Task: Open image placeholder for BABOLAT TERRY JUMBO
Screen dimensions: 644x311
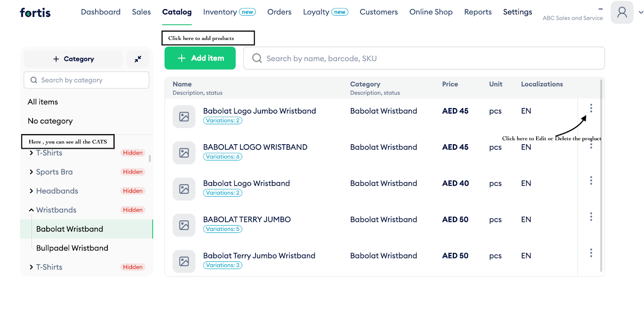Action: [184, 225]
